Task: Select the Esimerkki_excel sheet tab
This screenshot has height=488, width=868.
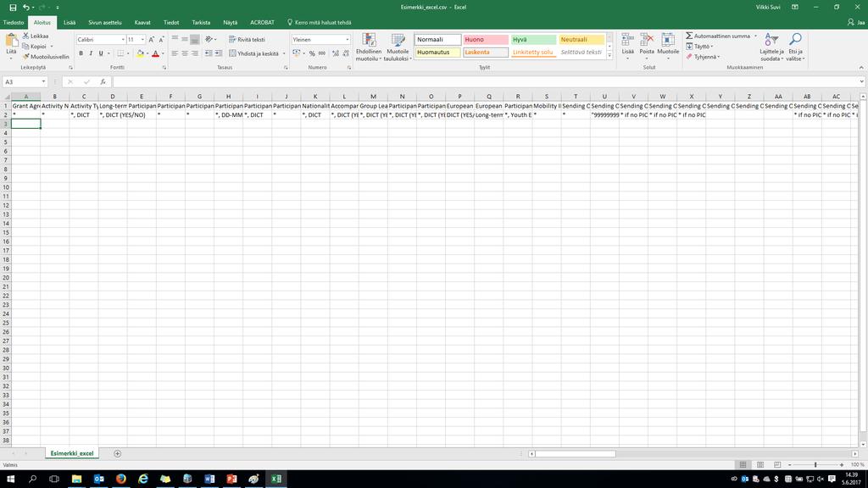Action: [72, 453]
